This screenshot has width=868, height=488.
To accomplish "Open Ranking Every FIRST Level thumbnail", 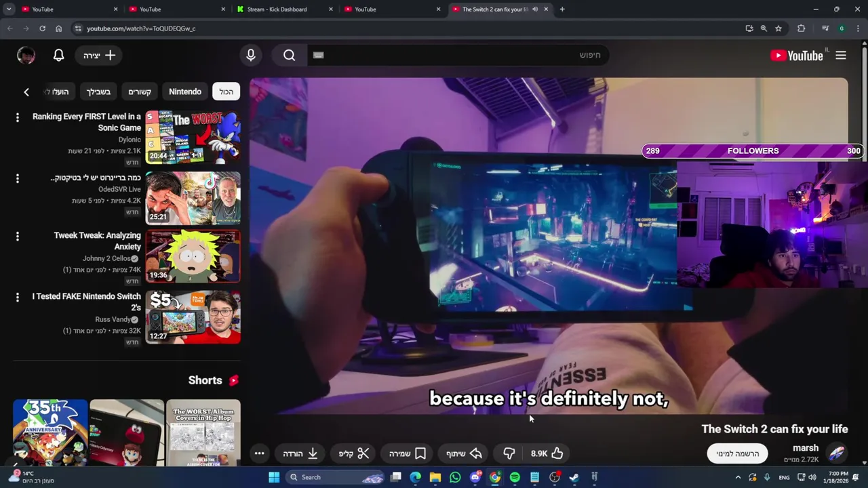I will pos(193,137).
